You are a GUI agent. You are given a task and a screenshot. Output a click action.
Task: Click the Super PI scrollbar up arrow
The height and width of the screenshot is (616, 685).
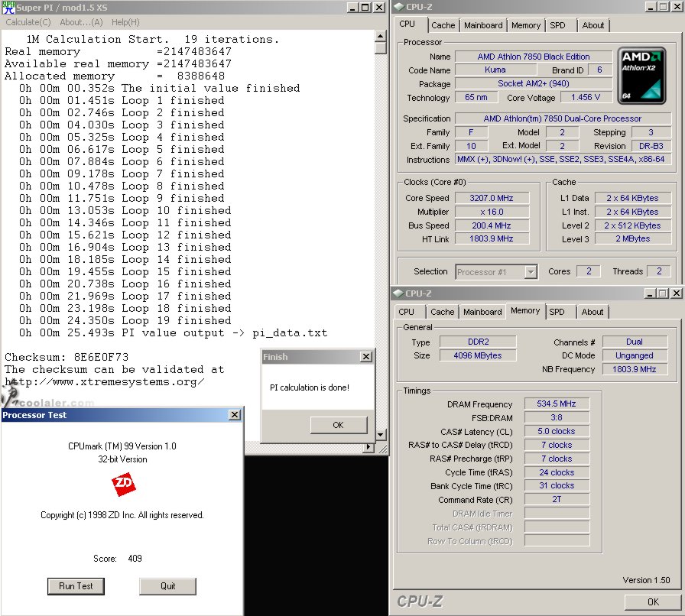point(381,34)
